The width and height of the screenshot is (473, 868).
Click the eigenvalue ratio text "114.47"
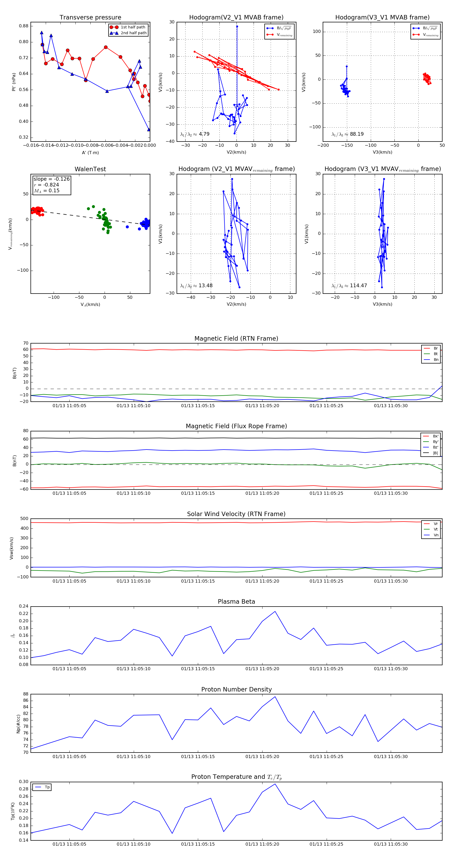click(358, 286)
